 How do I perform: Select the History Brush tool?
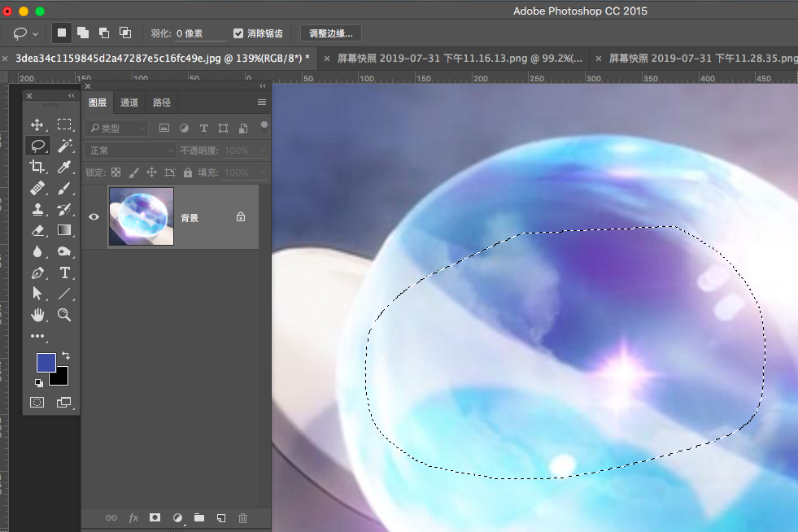coord(64,209)
